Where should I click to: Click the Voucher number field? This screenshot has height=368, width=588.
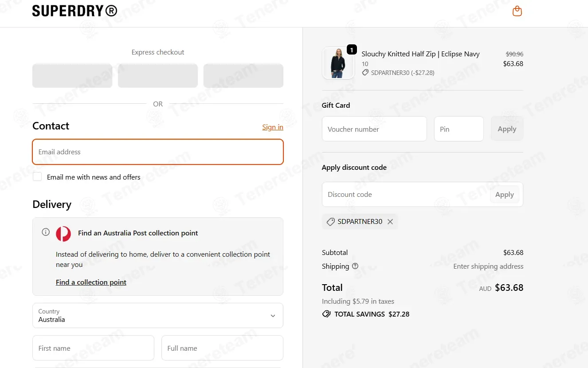coord(374,129)
